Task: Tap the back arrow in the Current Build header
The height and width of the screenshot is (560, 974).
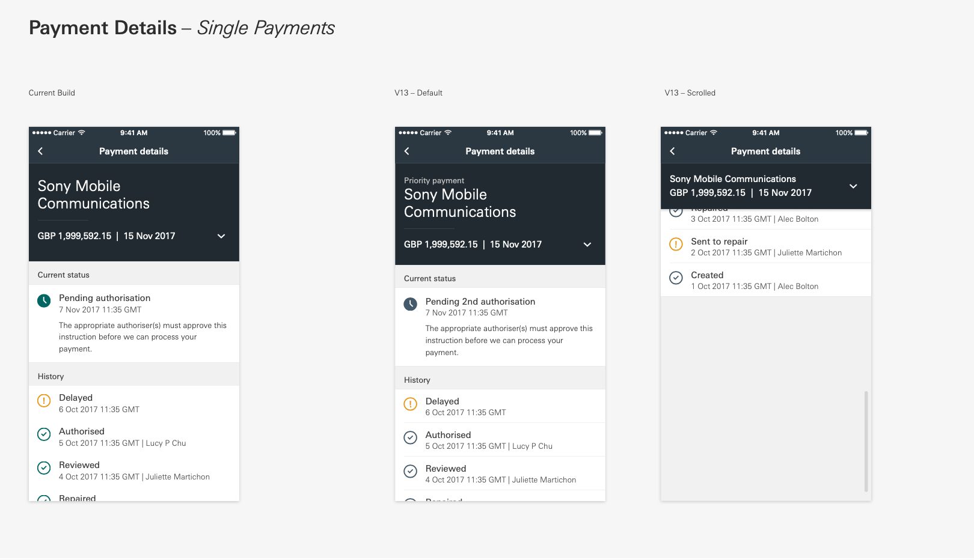Action: [40, 151]
